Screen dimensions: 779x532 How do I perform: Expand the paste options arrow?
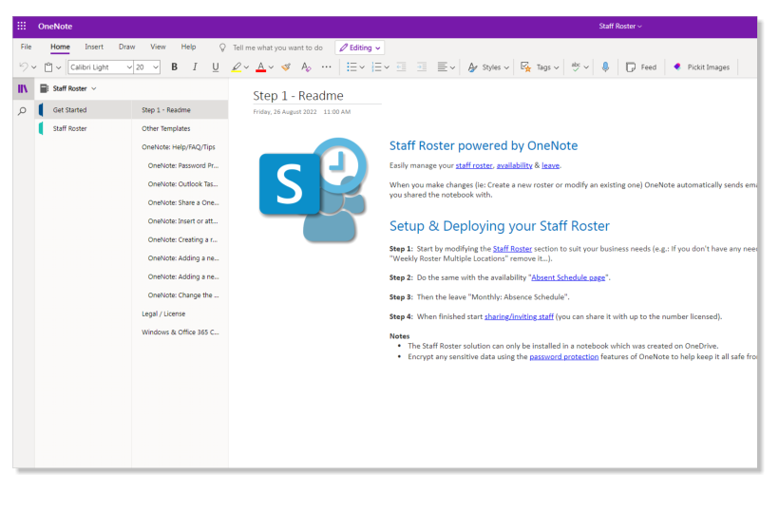[58, 67]
